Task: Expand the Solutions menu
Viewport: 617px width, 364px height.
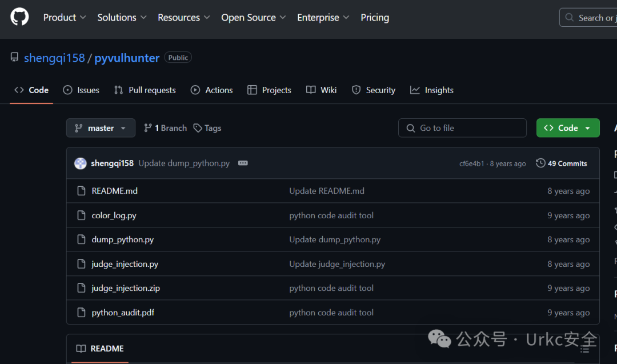Action: (x=122, y=18)
